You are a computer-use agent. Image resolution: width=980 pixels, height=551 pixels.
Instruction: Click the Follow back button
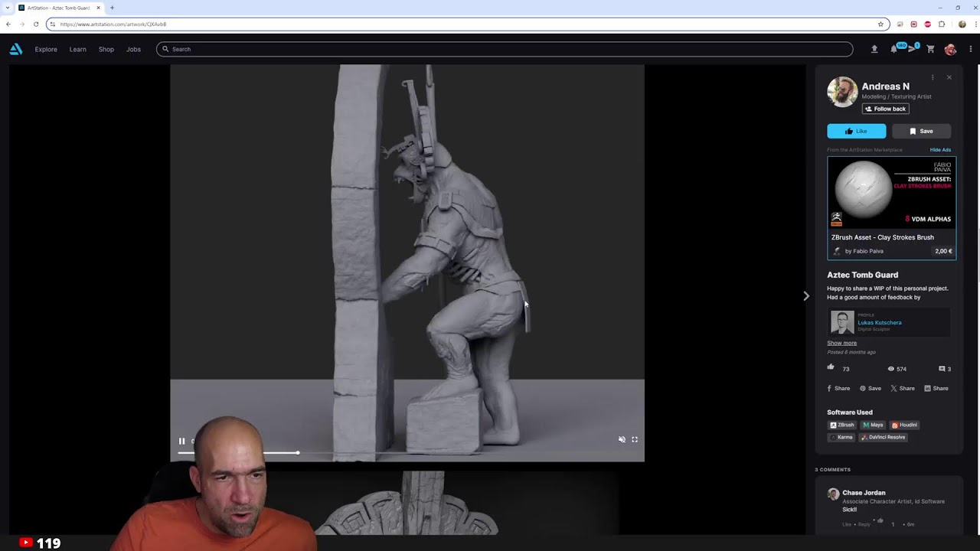point(886,109)
